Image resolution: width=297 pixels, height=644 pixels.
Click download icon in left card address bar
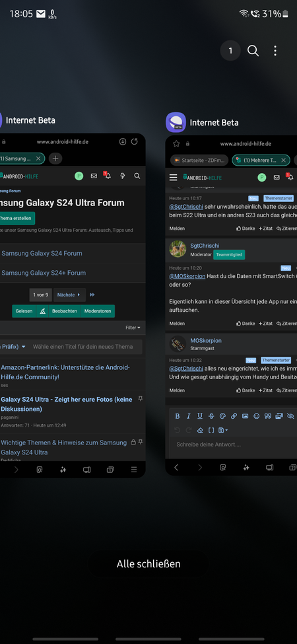click(x=123, y=142)
